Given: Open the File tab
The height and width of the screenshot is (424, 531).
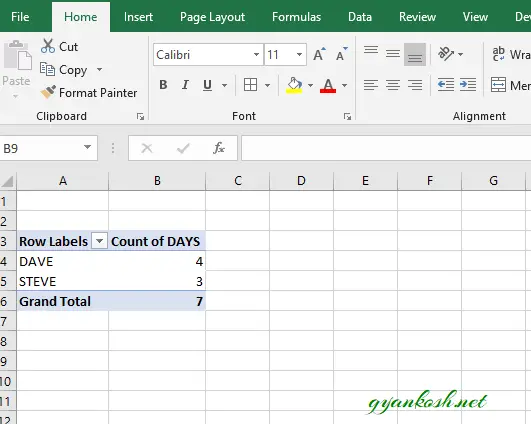Looking at the screenshot, I should (x=20, y=17).
